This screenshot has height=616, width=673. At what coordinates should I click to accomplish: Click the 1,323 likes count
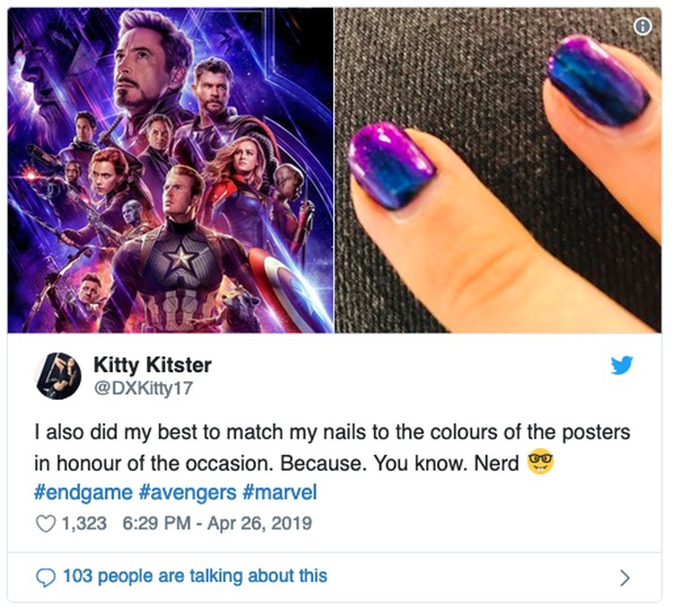pyautogui.click(x=84, y=524)
